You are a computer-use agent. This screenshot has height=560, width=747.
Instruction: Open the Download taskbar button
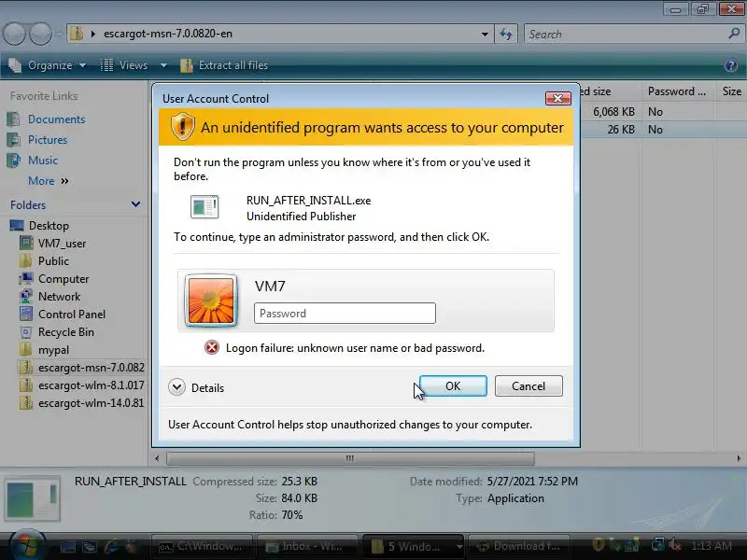click(x=519, y=546)
